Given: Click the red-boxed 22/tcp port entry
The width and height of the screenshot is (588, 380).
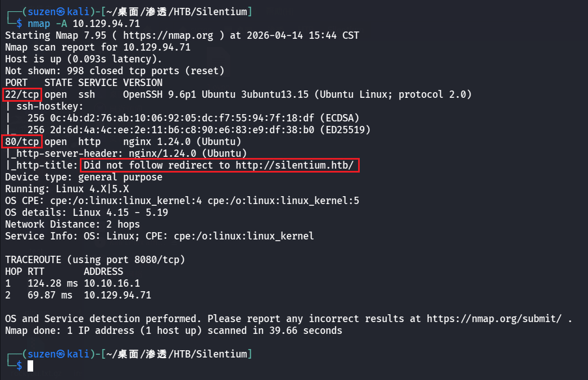Looking at the screenshot, I should click(x=22, y=94).
